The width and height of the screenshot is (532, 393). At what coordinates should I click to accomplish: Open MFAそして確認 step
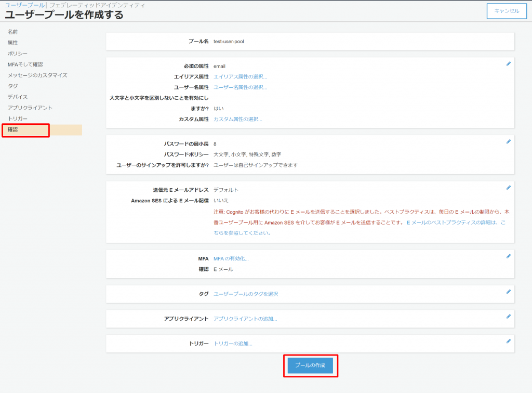coord(25,64)
